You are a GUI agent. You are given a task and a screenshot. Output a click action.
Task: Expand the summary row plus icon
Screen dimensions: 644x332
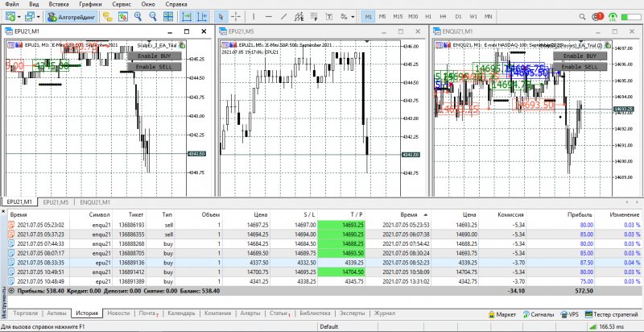point(11,290)
